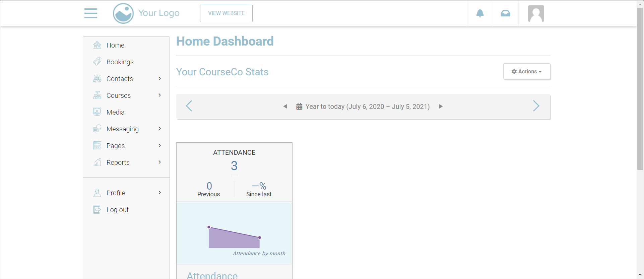Open Messaging in the sidebar
The width and height of the screenshot is (644, 279).
[x=122, y=129]
